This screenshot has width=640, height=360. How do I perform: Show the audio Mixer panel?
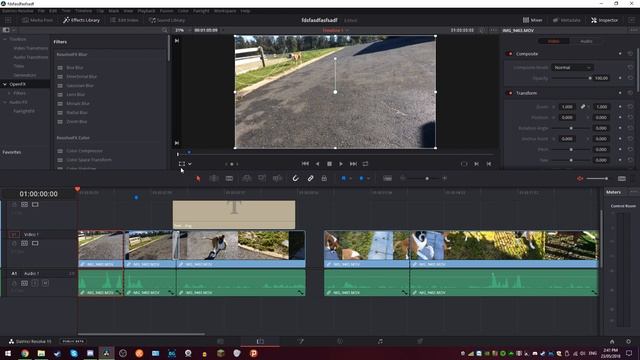(x=532, y=20)
